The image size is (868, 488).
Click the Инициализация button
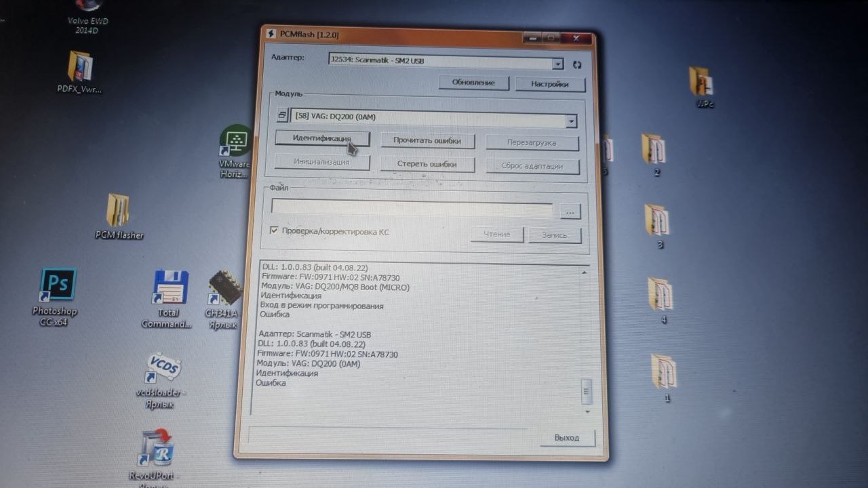[x=321, y=162]
